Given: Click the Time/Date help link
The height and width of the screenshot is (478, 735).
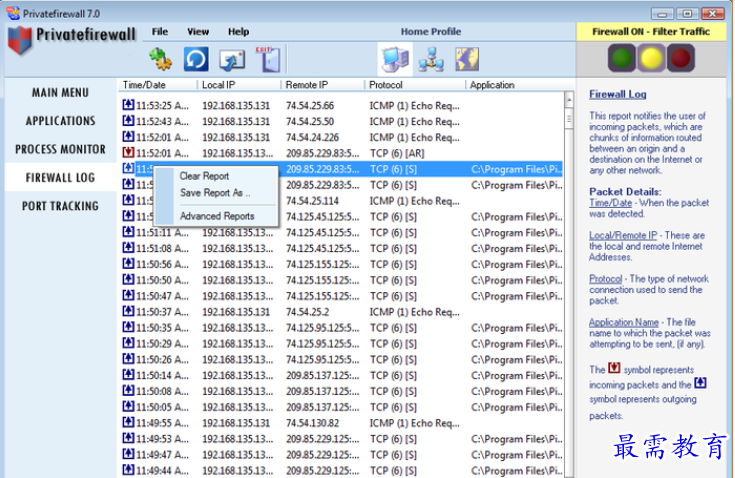Looking at the screenshot, I should tap(610, 203).
